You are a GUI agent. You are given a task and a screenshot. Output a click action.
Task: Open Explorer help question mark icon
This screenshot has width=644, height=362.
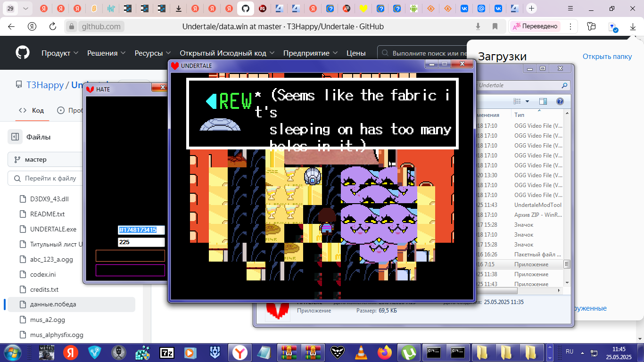560,101
